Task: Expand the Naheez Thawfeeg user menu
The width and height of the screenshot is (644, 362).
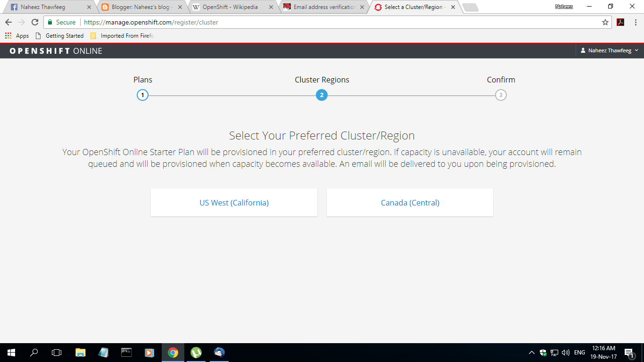Action: point(610,50)
